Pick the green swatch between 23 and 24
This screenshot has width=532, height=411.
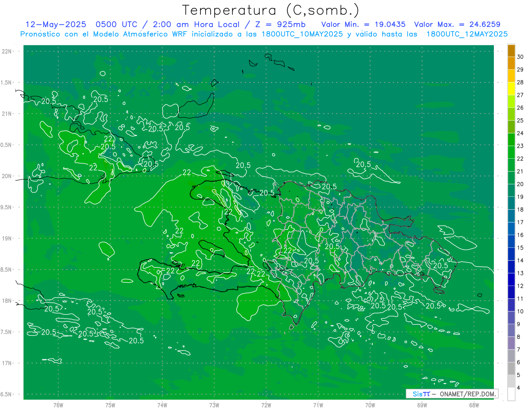point(511,139)
